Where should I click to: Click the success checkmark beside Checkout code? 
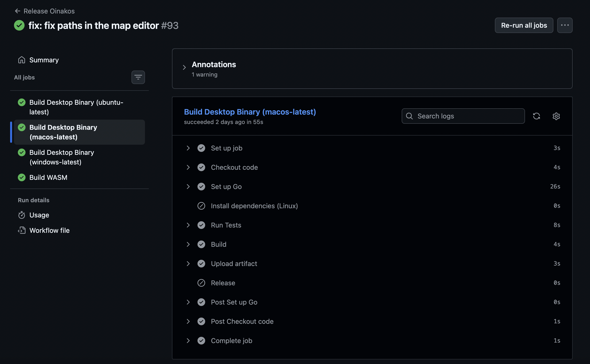coord(201,167)
